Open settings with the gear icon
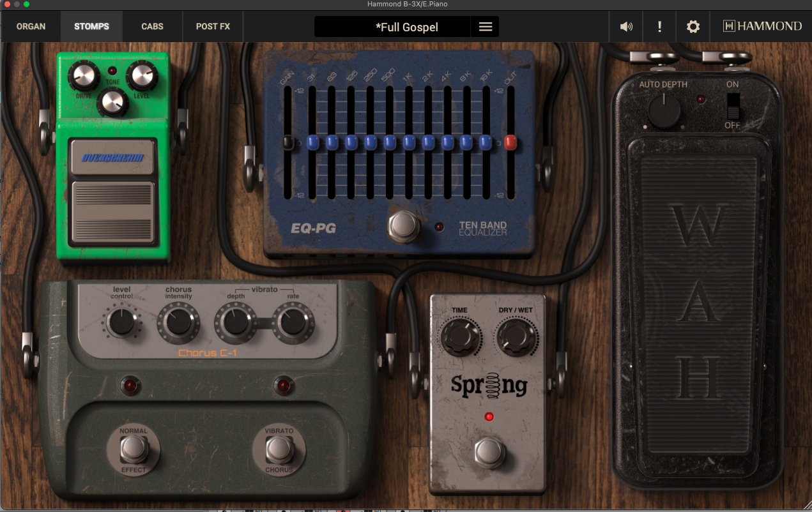Screen dimensions: 812x512 [x=693, y=27]
